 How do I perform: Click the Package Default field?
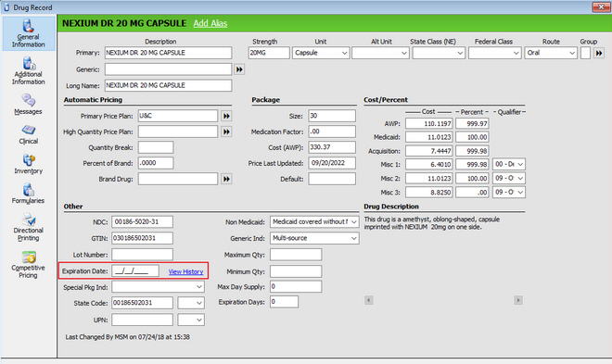332,179
